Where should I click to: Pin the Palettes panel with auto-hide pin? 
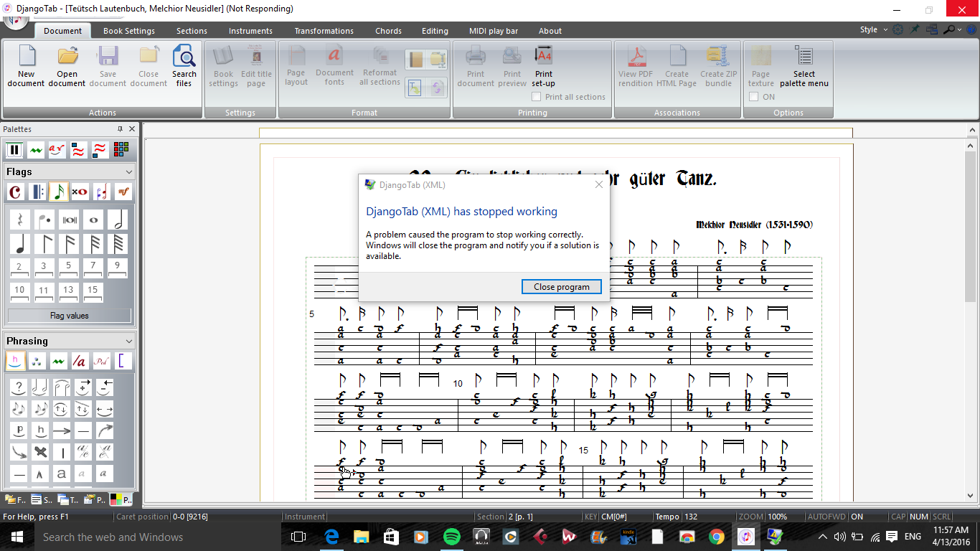[120, 129]
